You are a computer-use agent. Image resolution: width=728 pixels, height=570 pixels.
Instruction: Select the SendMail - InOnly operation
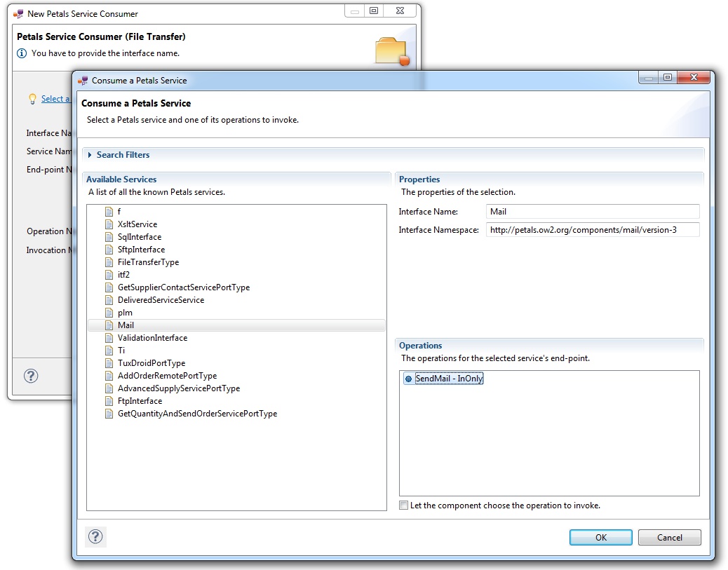pos(449,379)
